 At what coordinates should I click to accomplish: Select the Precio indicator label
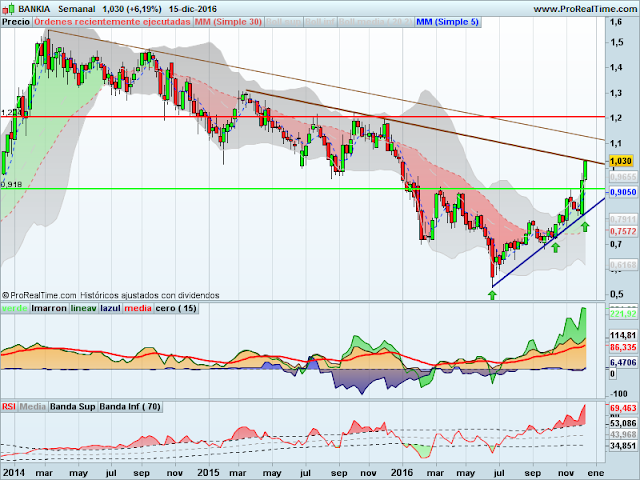coord(16,22)
